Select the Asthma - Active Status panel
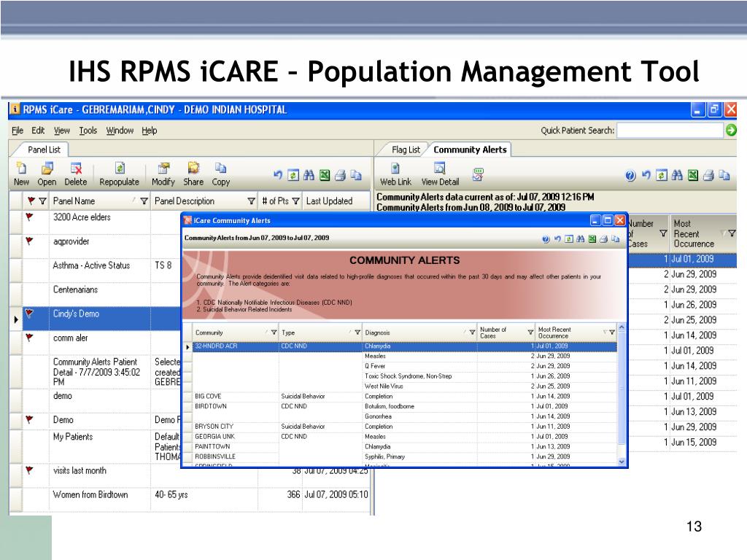This screenshot has height=560, width=747. [x=96, y=271]
